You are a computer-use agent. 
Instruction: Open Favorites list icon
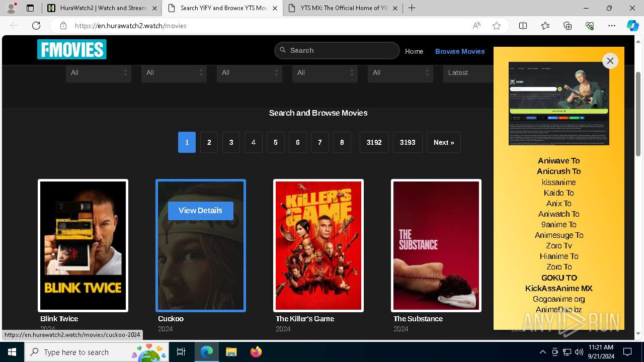click(545, 26)
